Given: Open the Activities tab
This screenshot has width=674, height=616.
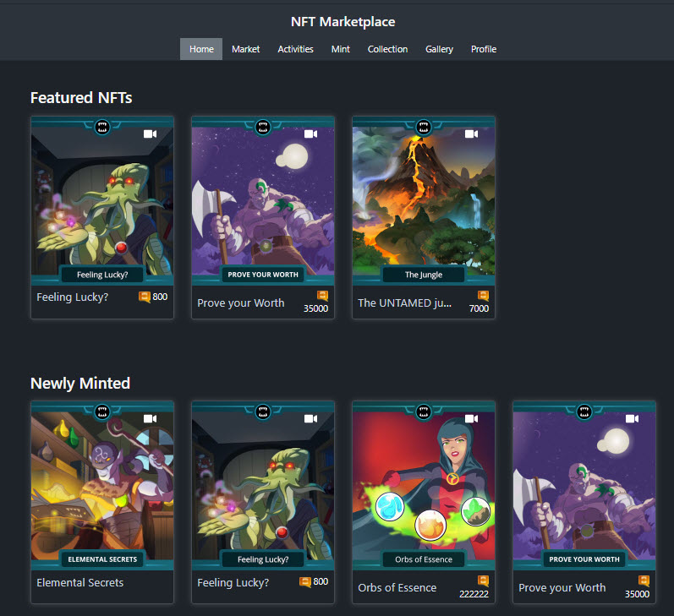Looking at the screenshot, I should coord(295,49).
